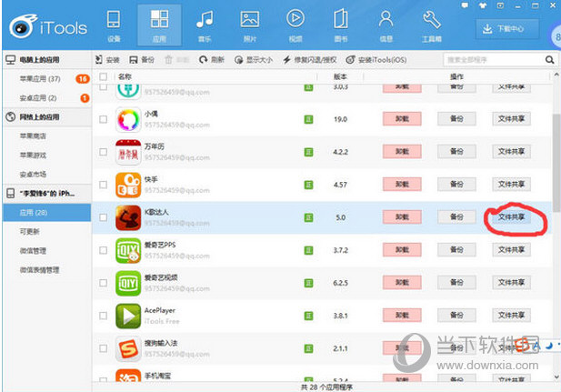Click the app list vertical scrollbar
Screen dimensions: 561x392
pos(556,163)
